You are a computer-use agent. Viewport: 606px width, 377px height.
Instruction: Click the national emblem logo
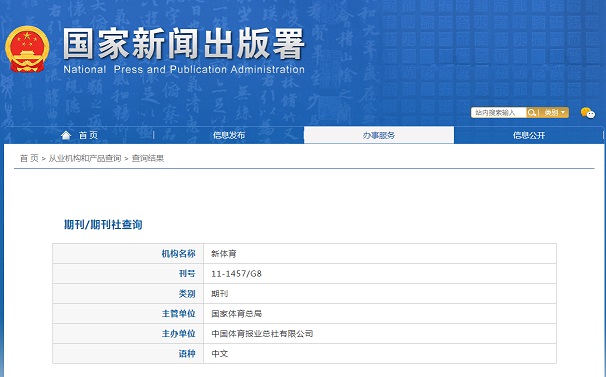(x=27, y=49)
